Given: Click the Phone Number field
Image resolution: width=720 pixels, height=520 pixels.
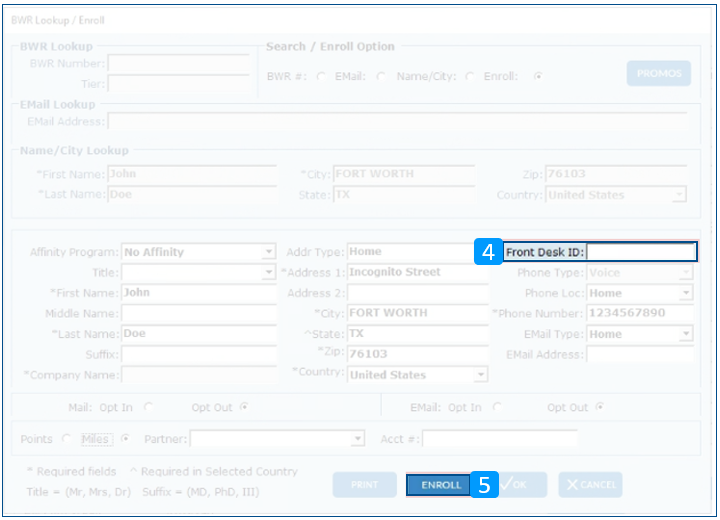Looking at the screenshot, I should (640, 314).
